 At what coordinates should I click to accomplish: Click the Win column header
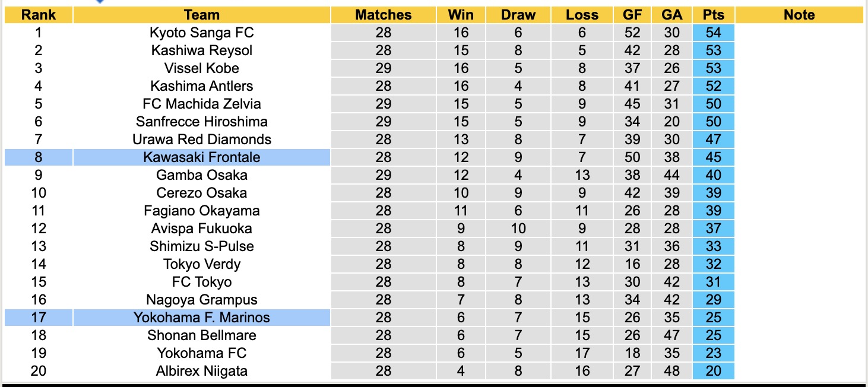461,15
